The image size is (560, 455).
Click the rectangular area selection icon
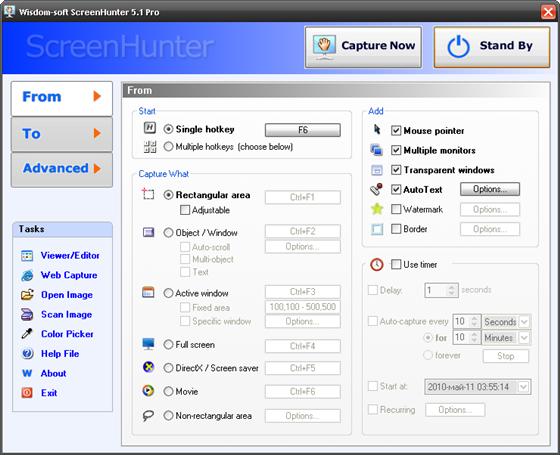point(148,193)
